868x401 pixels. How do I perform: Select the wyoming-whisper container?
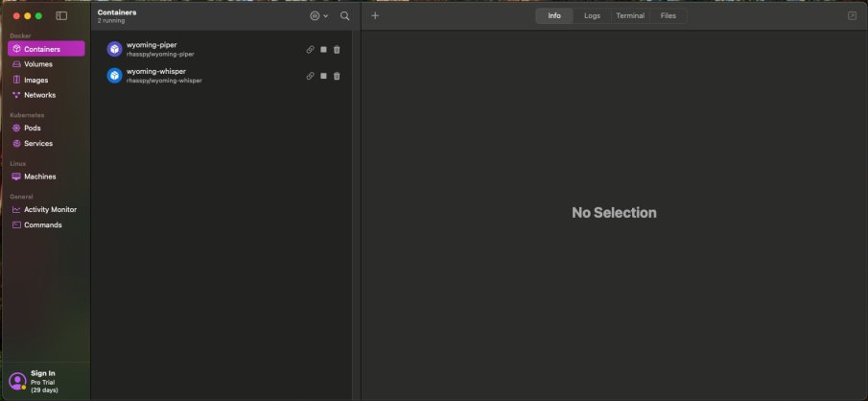[x=223, y=76]
